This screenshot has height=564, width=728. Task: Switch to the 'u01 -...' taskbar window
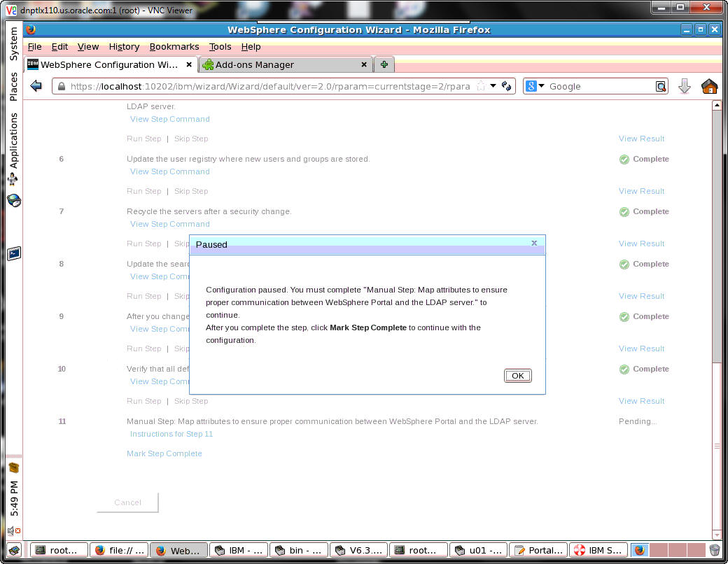click(478, 550)
